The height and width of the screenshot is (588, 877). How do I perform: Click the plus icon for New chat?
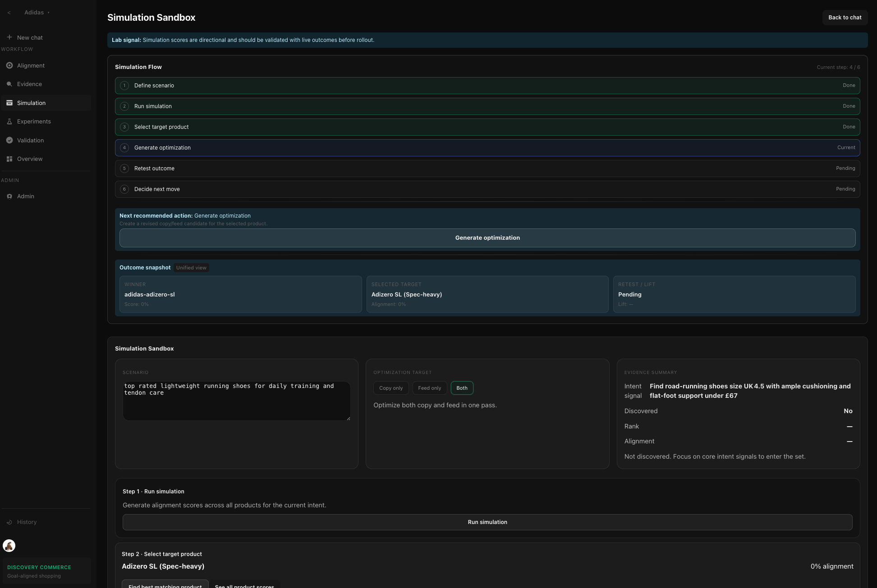coord(9,37)
